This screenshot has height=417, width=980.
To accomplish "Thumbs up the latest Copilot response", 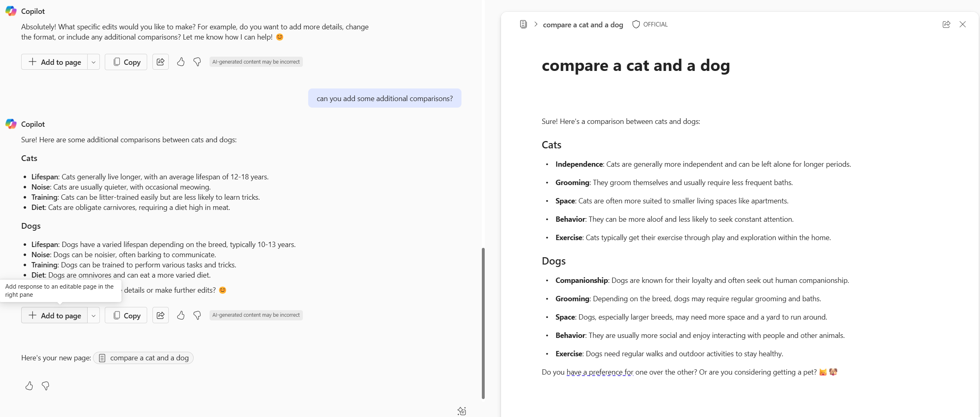I will click(x=181, y=315).
